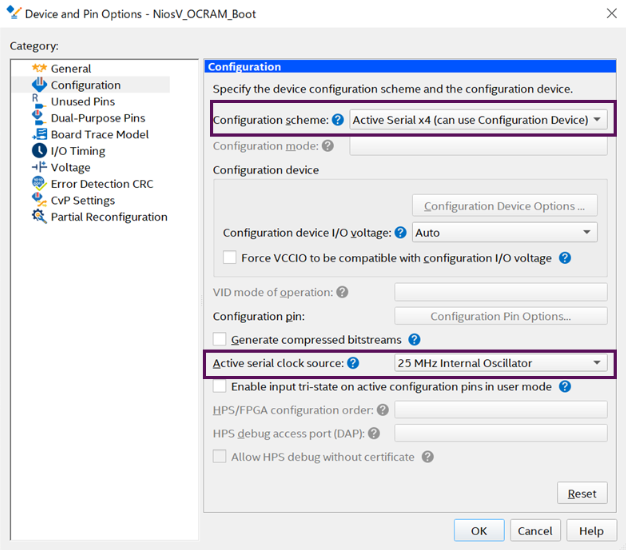
Task: Enable input tri-state on active configuration pins
Action: 220,386
